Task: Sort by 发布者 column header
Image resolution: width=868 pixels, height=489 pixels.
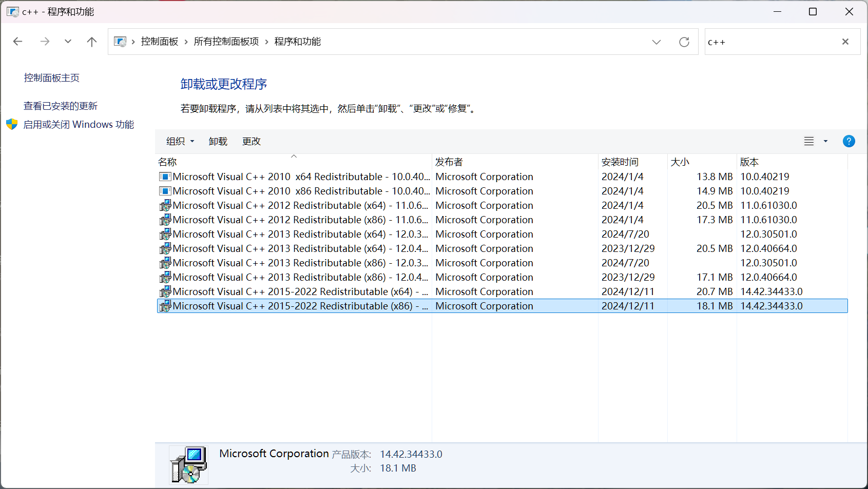Action: point(515,162)
